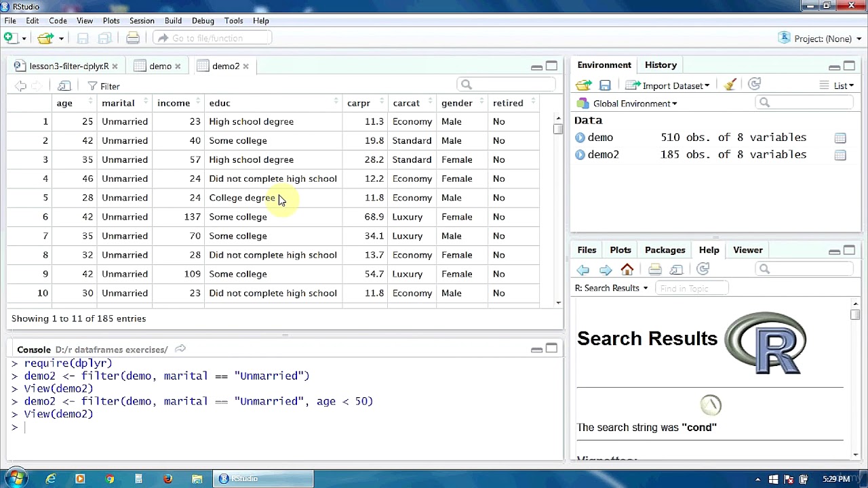Image resolution: width=868 pixels, height=488 pixels.
Task: Switch to the History tab
Action: [x=660, y=65]
